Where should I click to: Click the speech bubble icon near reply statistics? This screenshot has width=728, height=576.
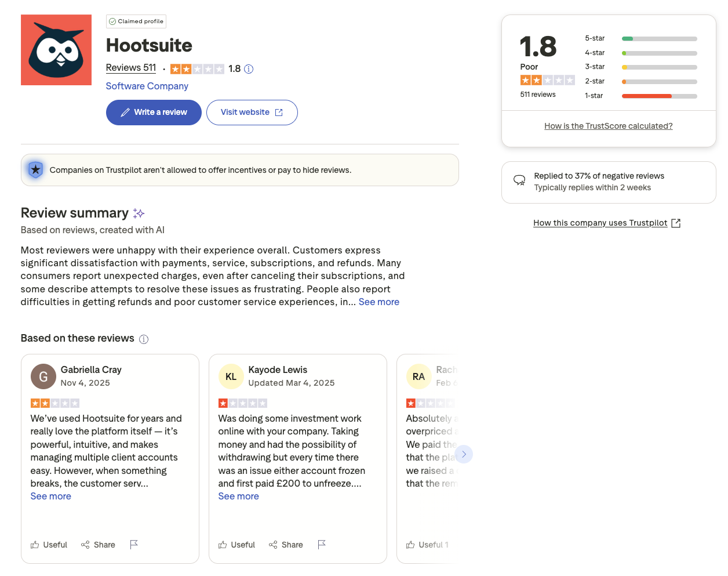(x=519, y=180)
